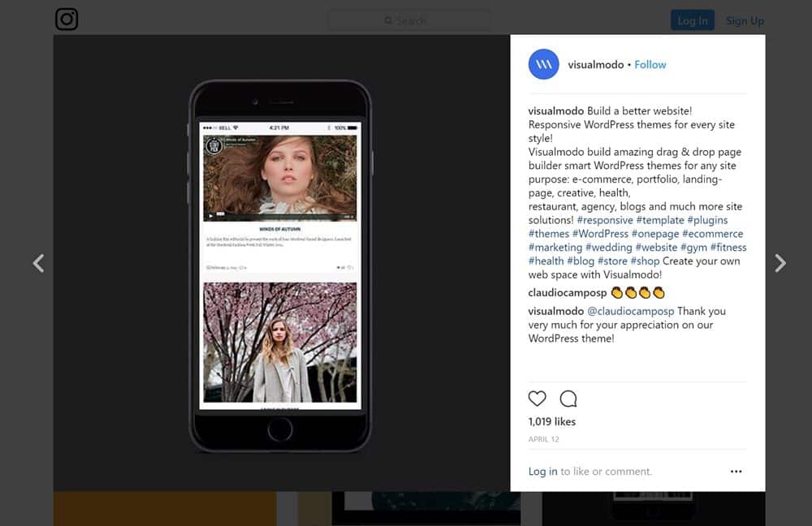
Task: Open claudiocamposp commenter profile
Action: pyautogui.click(x=567, y=292)
